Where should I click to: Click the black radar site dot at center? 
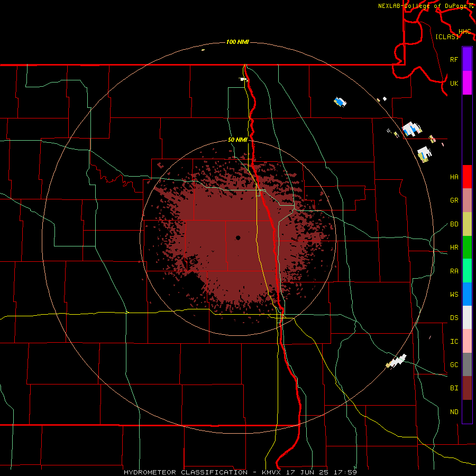click(238, 237)
